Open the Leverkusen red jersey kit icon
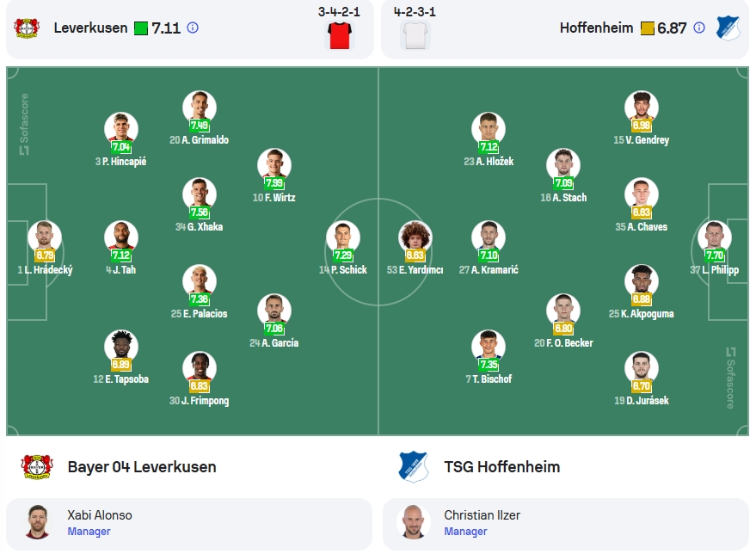 [x=340, y=35]
